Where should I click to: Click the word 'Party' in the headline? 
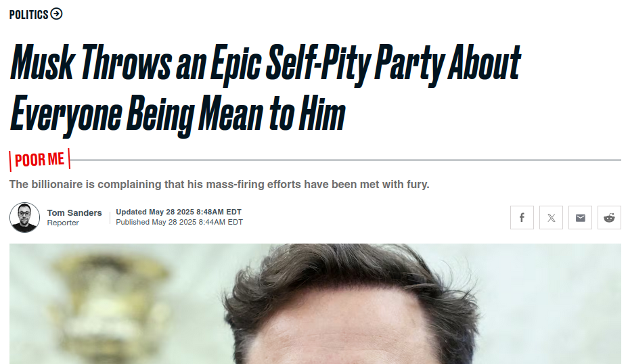pyautogui.click(x=409, y=64)
